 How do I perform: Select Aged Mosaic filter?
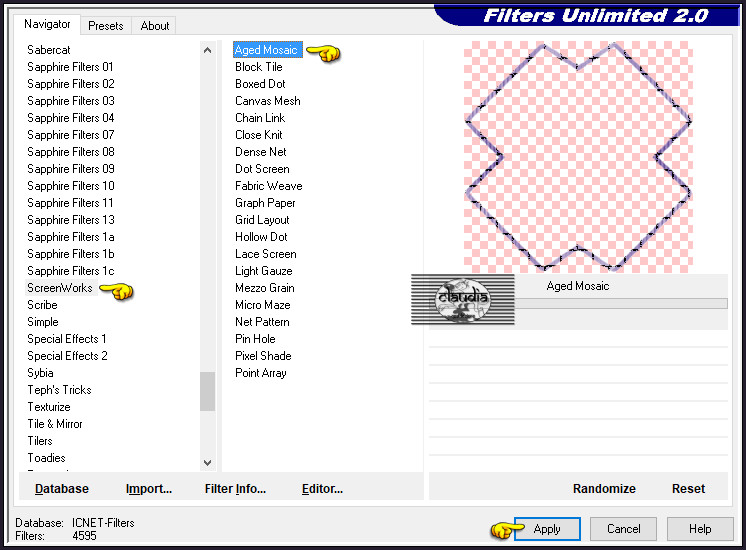pos(267,50)
